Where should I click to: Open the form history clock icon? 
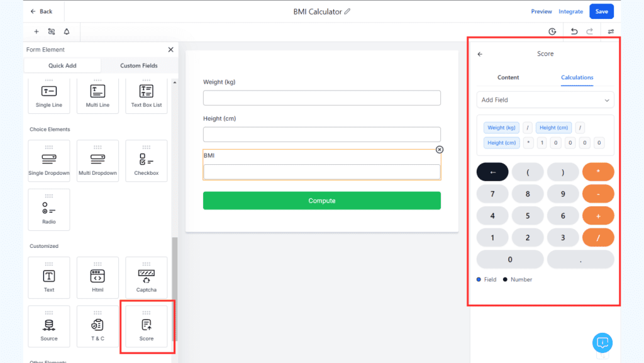pos(552,31)
